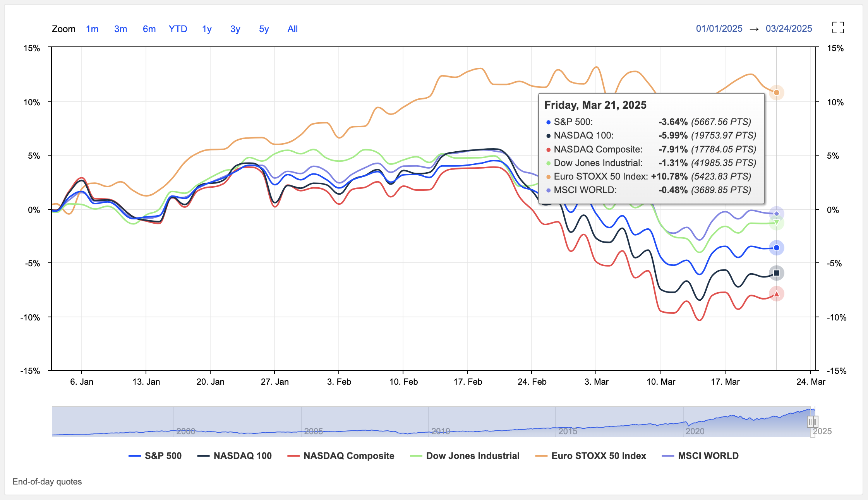Open the fullscreen chart view icon
The image size is (868, 500).
click(838, 28)
